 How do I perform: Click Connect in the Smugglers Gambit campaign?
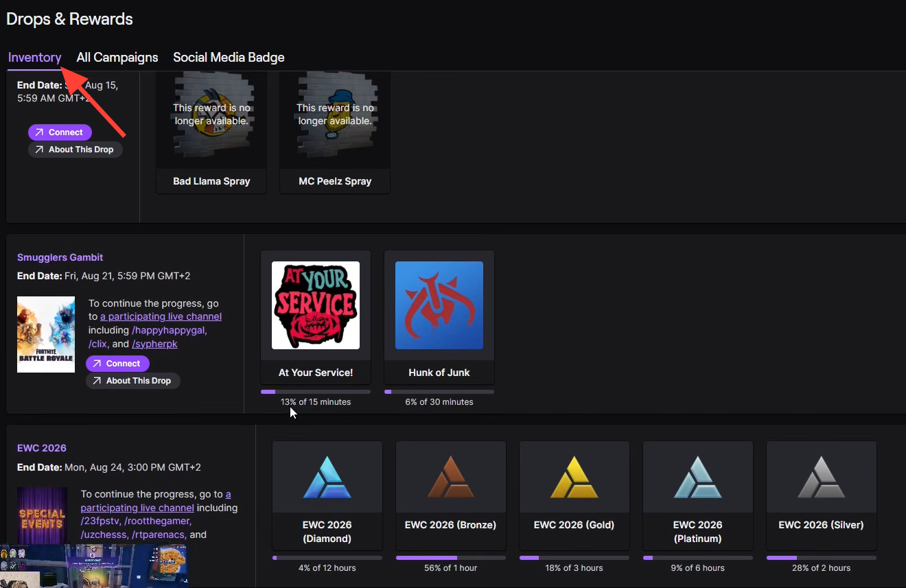coord(117,364)
